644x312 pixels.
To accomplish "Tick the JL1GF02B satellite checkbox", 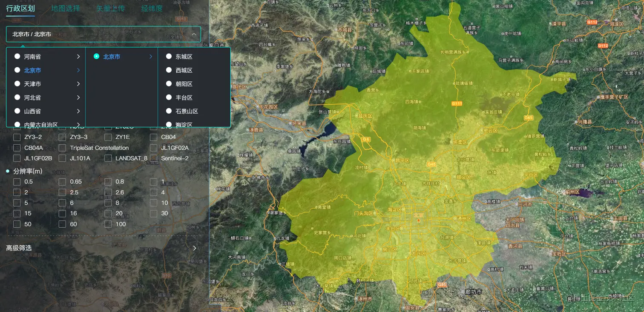I will point(17,158).
